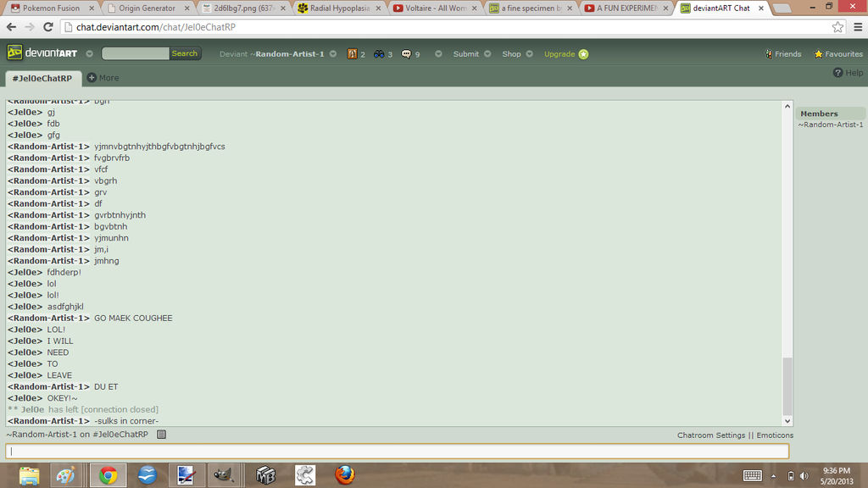Click the chat scrollbar up arrow
This screenshot has width=868, height=488.
(x=787, y=106)
